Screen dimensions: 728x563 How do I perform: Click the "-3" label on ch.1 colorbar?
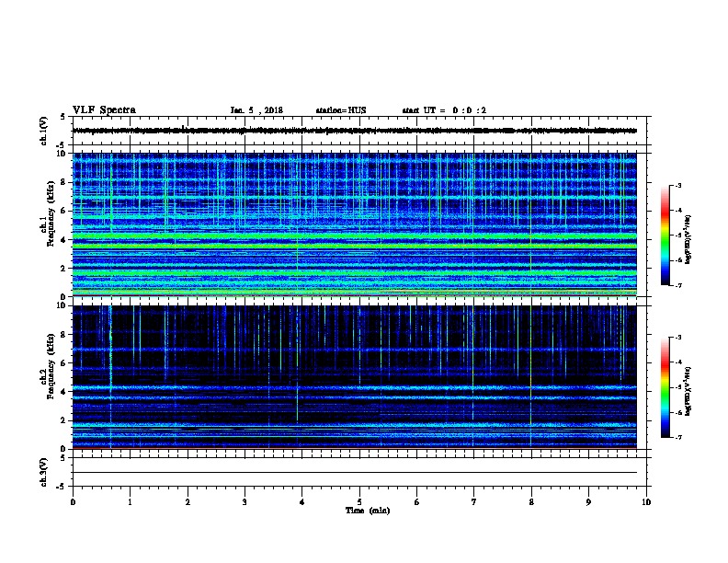tap(678, 185)
